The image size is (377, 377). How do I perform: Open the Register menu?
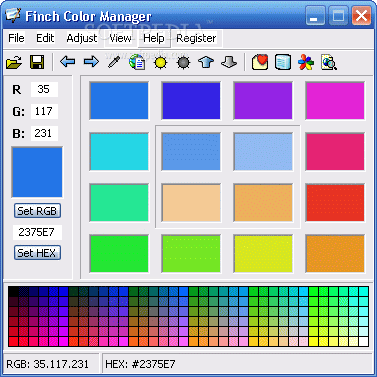tap(196, 38)
